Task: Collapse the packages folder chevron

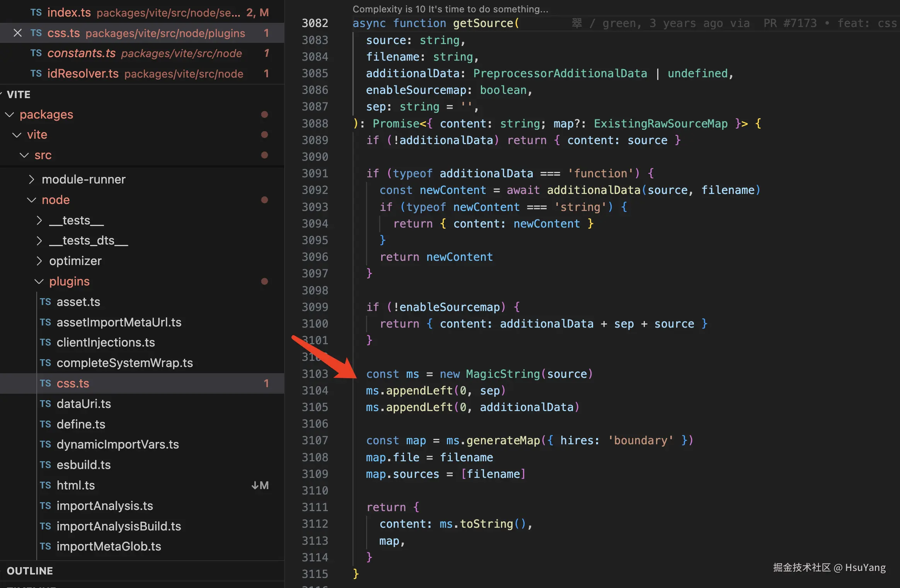Action: (9, 114)
